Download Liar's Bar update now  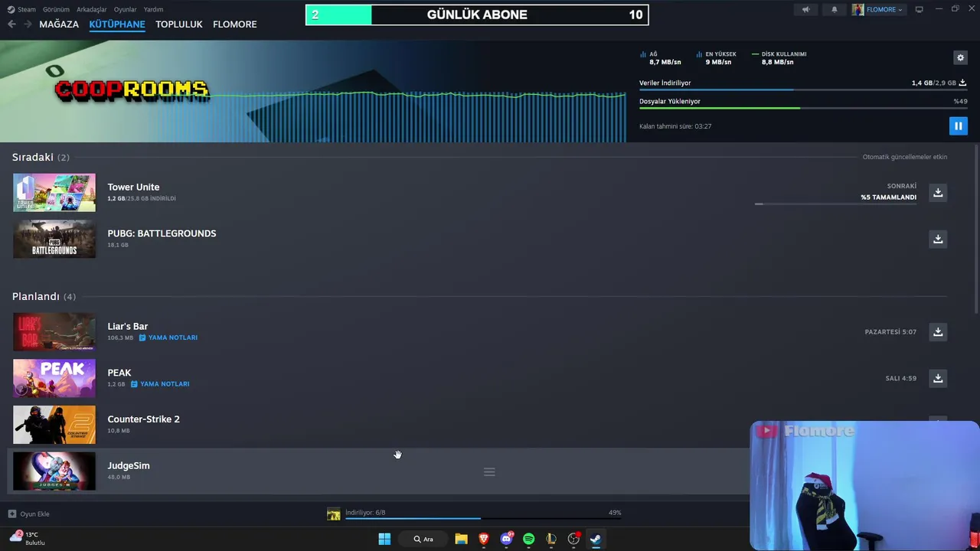(x=938, y=331)
